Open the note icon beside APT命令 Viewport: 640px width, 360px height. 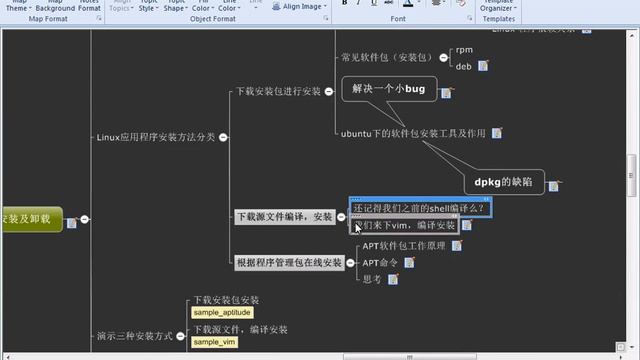409,262
